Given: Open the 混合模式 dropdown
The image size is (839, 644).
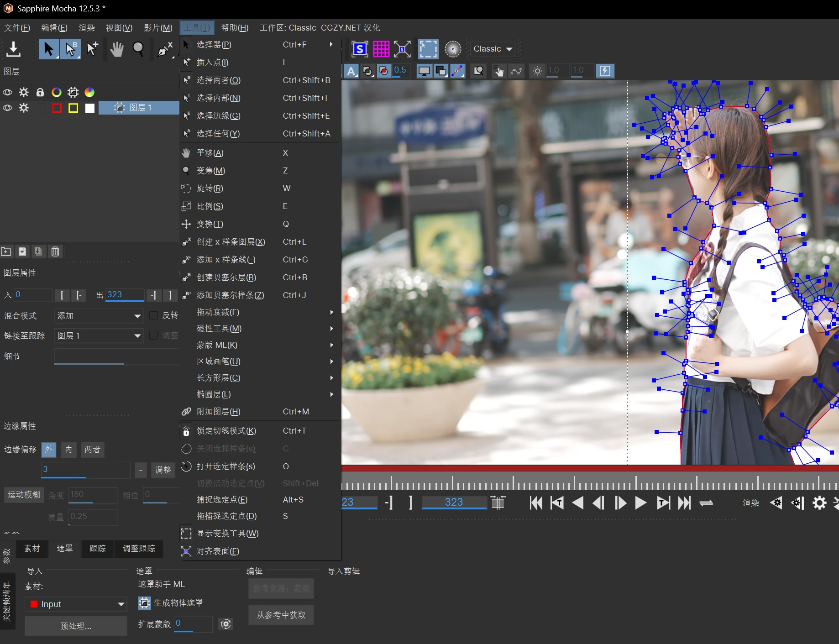Looking at the screenshot, I should pos(98,316).
